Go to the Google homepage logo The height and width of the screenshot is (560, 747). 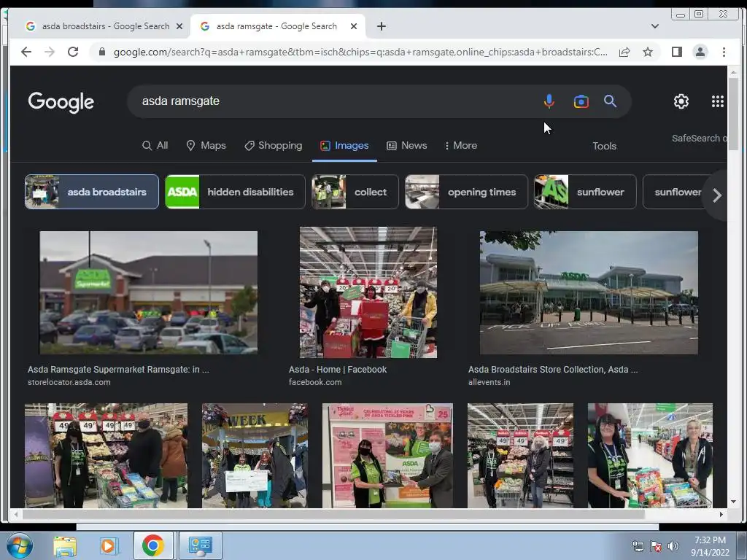coord(61,102)
